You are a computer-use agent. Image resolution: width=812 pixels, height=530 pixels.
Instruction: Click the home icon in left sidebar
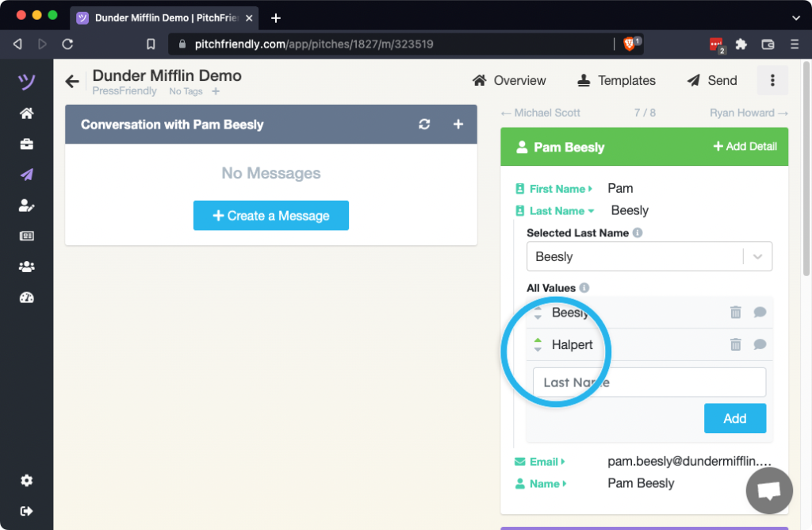coord(26,113)
